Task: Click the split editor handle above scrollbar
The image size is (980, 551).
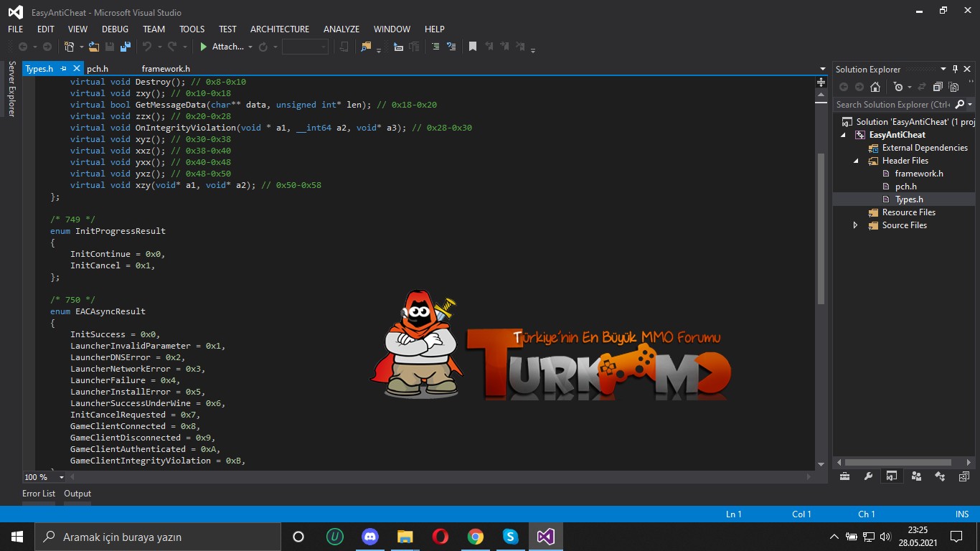Action: point(821,83)
